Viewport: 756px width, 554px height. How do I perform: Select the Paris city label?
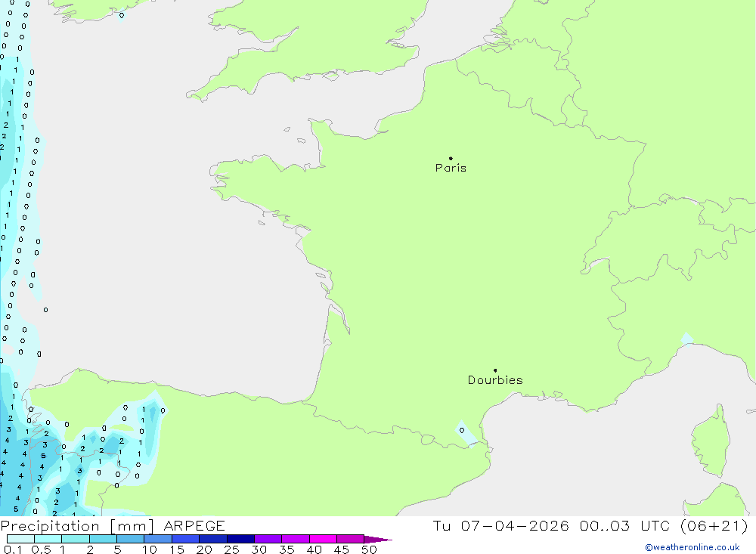click(451, 168)
